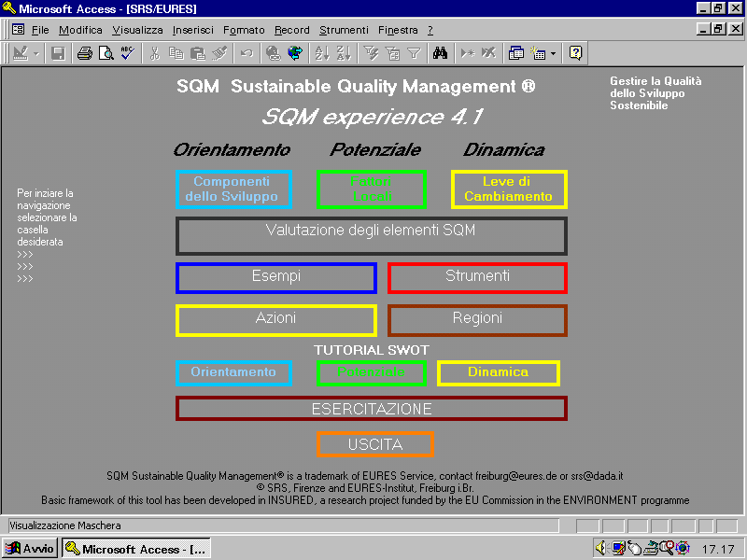Start the Orientamento SWOT tutorial box
747x560 pixels.
(x=233, y=372)
